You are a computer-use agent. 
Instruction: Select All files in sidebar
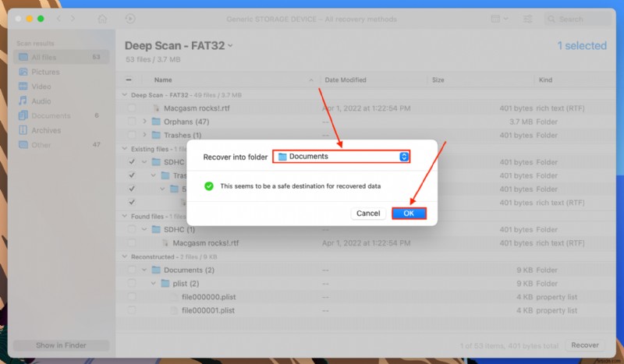point(62,57)
